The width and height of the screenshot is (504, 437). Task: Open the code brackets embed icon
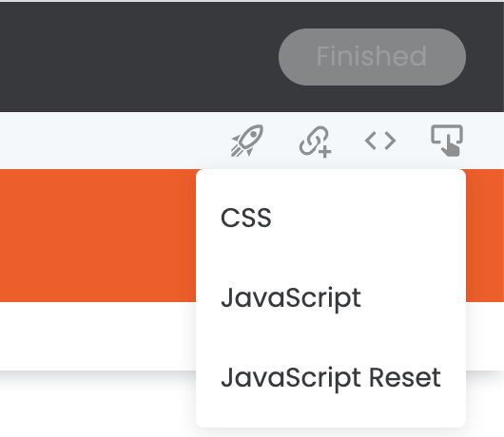pos(380,141)
